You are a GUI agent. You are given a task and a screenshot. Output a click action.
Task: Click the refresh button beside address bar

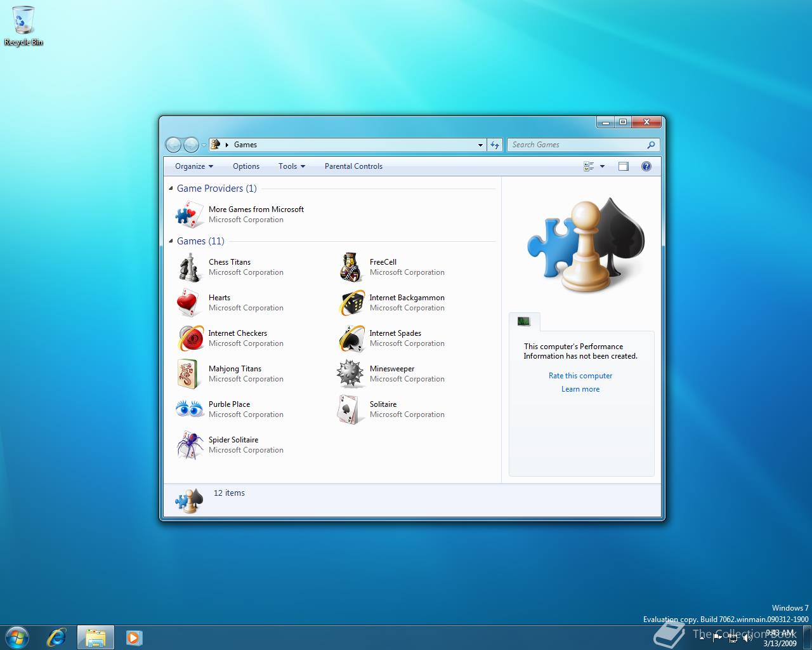pos(495,145)
